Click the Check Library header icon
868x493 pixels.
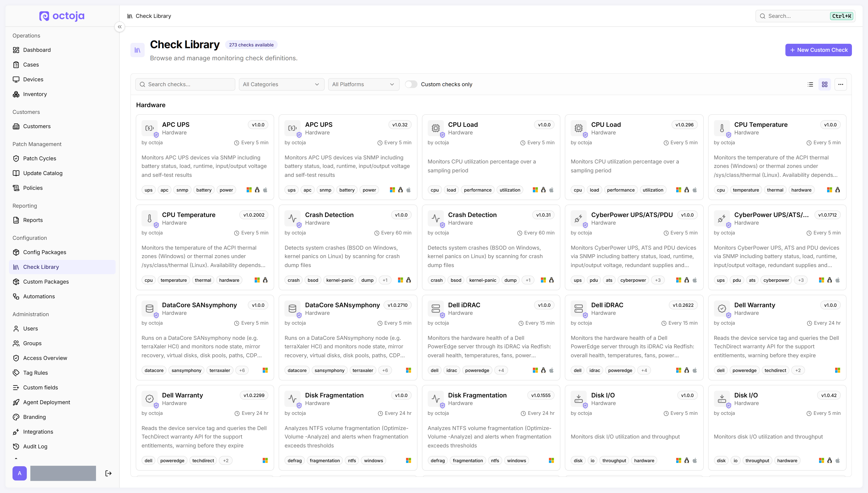pyautogui.click(x=138, y=50)
